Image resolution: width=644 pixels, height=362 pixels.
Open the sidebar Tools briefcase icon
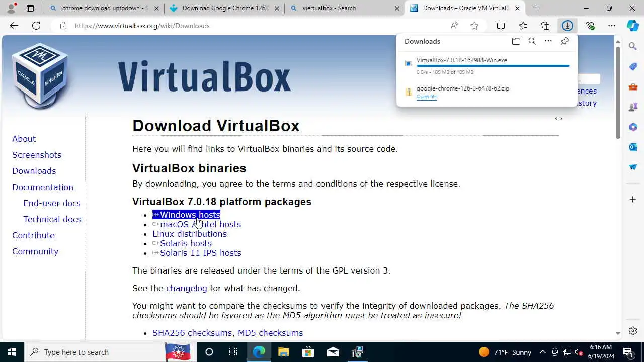[x=633, y=86]
